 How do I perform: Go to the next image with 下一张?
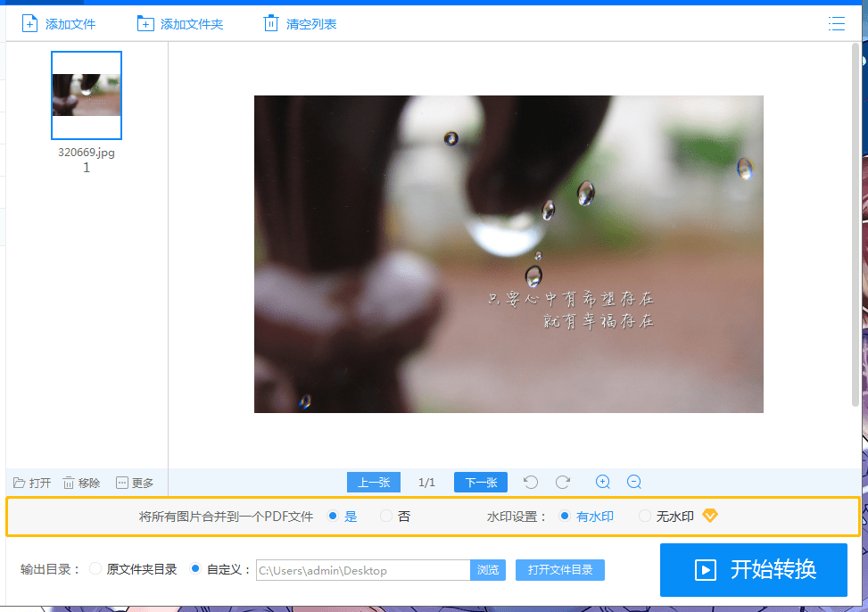(481, 483)
